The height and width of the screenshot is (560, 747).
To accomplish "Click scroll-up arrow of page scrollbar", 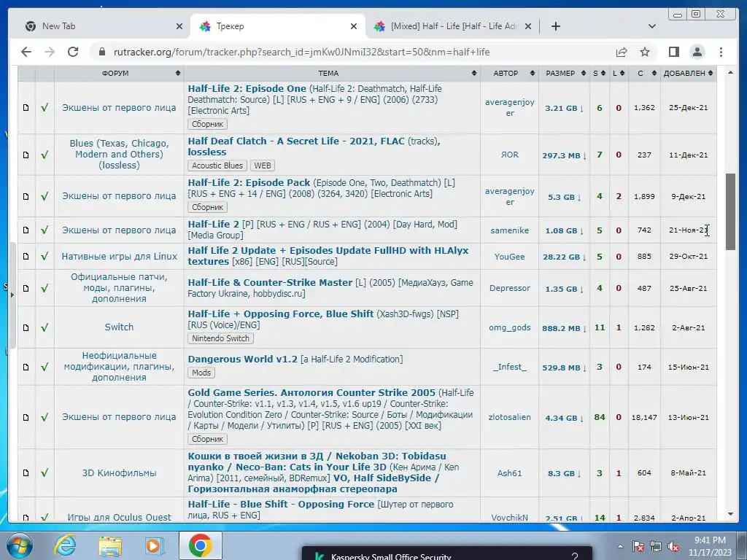I will click(730, 72).
